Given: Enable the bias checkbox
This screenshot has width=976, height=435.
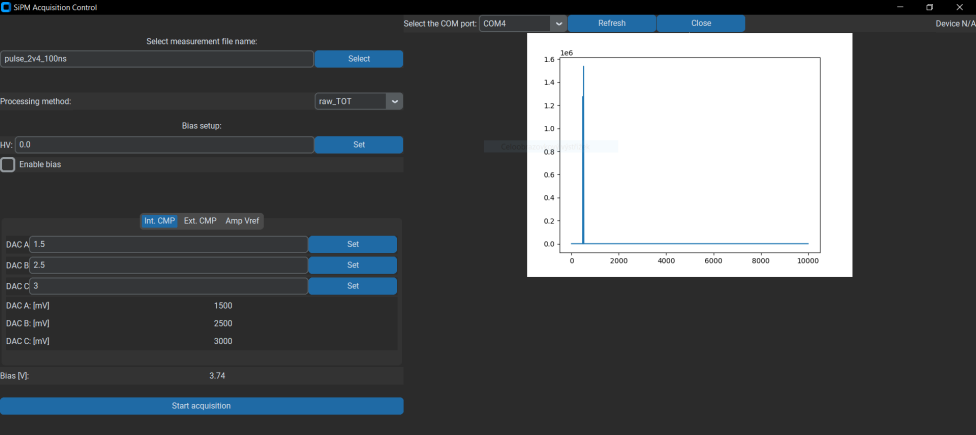Looking at the screenshot, I should pos(8,164).
